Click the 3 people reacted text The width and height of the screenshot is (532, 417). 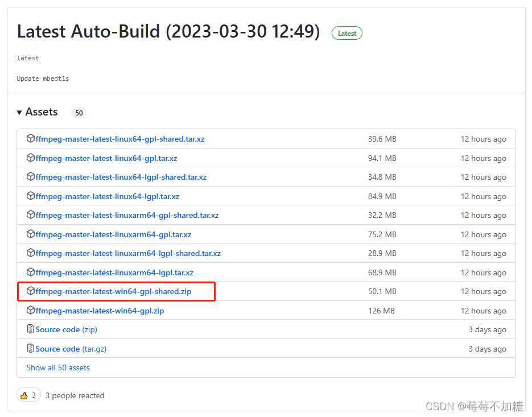pyautogui.click(x=75, y=395)
